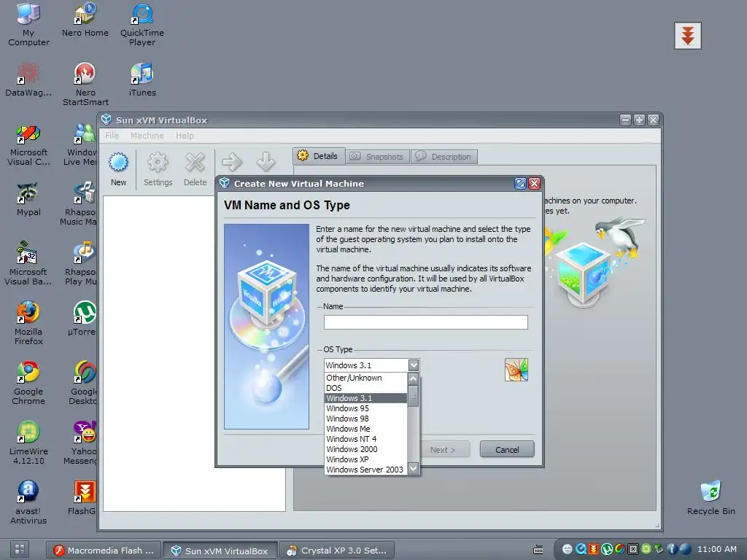Switch to Macromedia Flash taskbar button
The image size is (747, 560).
coord(104,551)
